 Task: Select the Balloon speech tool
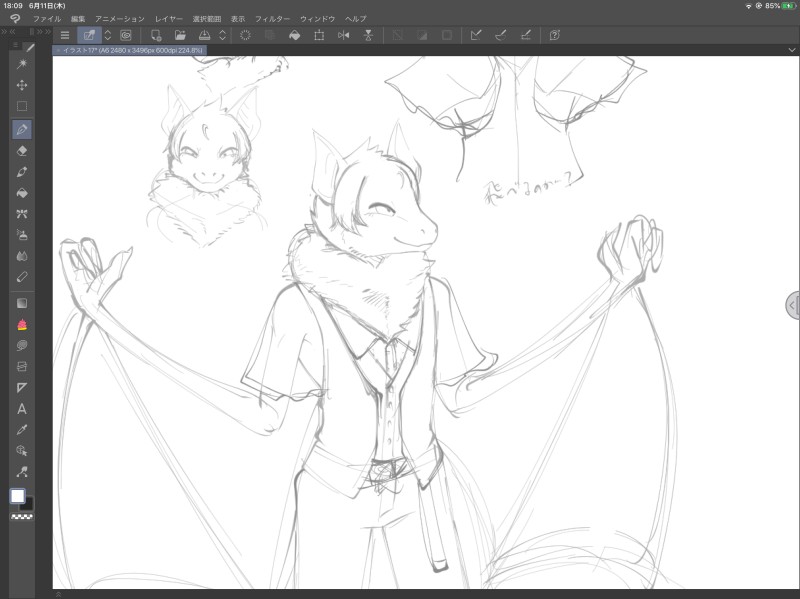[22, 345]
